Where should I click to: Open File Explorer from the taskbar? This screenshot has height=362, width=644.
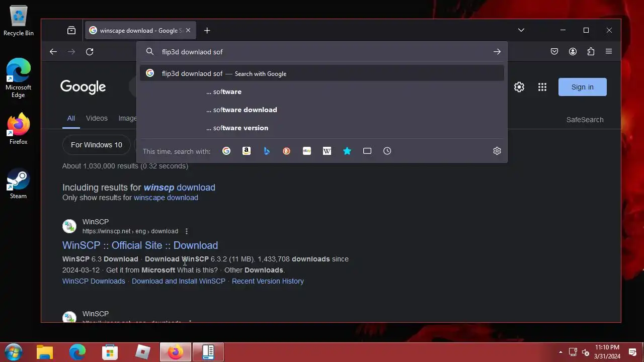coord(45,352)
